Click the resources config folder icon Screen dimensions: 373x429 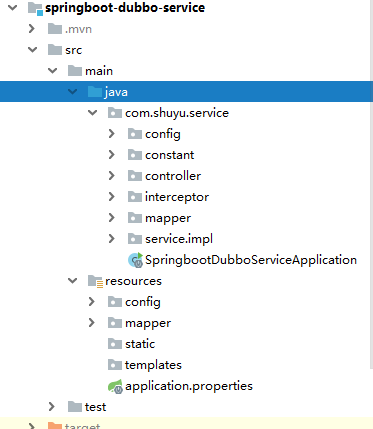pos(115,302)
